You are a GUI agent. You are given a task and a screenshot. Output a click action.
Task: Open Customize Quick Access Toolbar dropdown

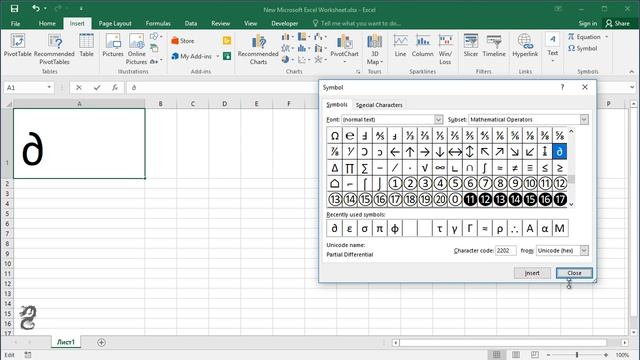pos(81,9)
